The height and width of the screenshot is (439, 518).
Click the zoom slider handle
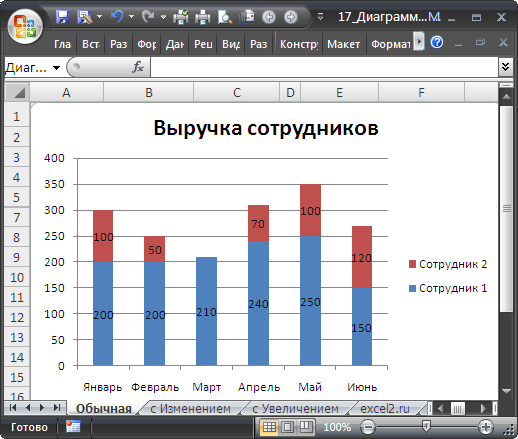[x=426, y=427]
